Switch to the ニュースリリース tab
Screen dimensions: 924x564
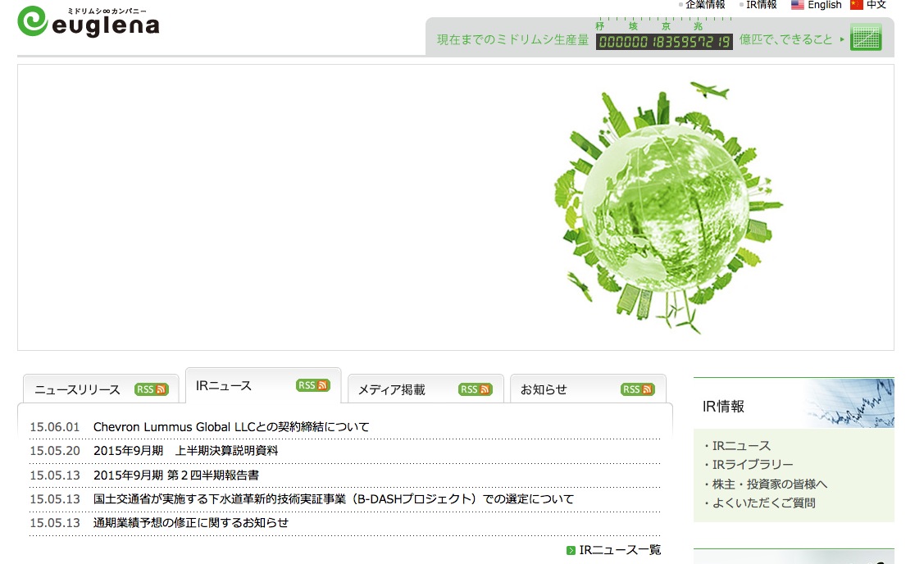(x=78, y=390)
